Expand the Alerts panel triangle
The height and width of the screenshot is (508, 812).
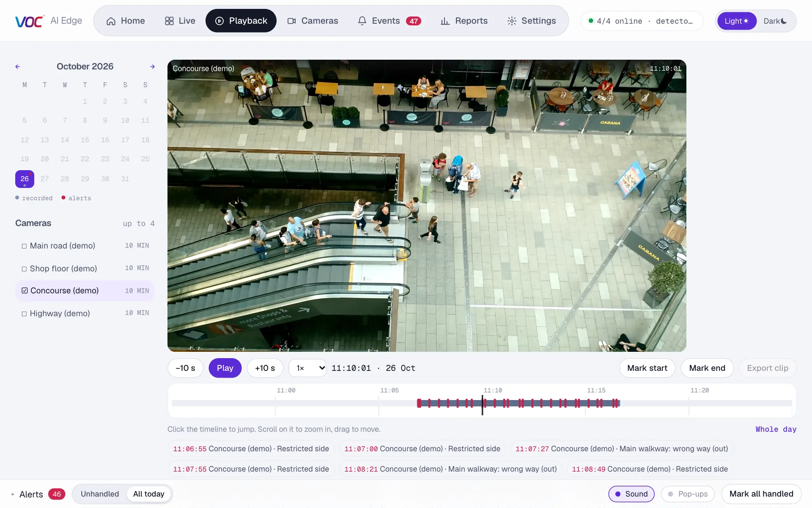click(13, 494)
